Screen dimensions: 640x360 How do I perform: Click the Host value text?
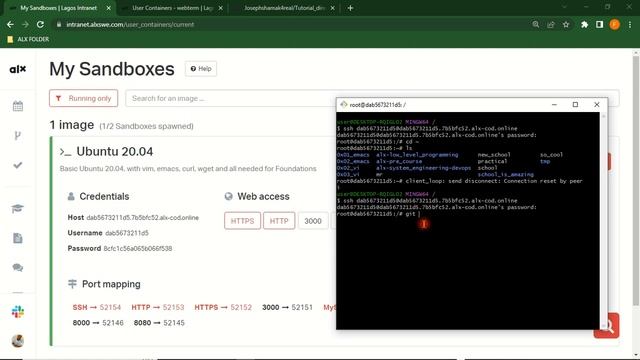coord(142,218)
